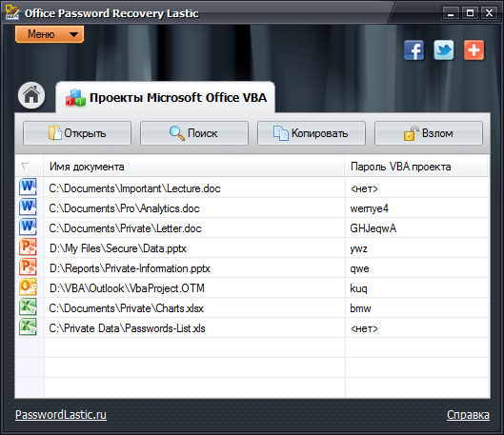Click the Home icon button

point(31,95)
